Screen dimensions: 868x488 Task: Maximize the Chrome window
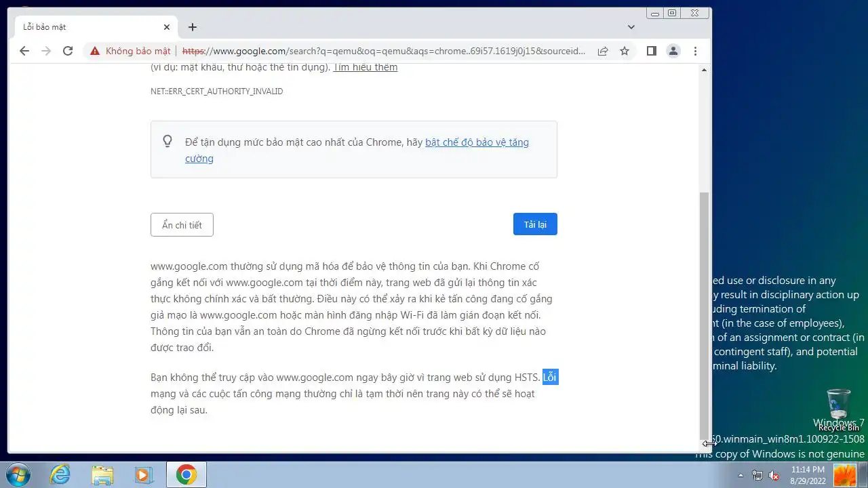tap(672, 13)
